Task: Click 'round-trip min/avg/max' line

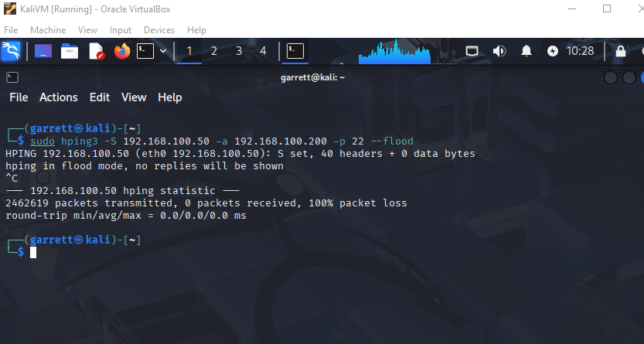Action: click(126, 216)
